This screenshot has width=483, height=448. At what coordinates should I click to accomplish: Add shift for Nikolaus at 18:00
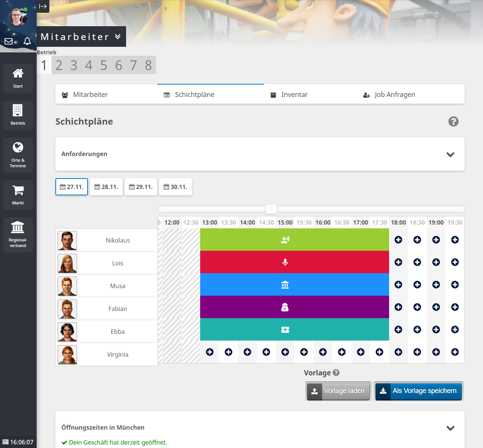coord(398,240)
